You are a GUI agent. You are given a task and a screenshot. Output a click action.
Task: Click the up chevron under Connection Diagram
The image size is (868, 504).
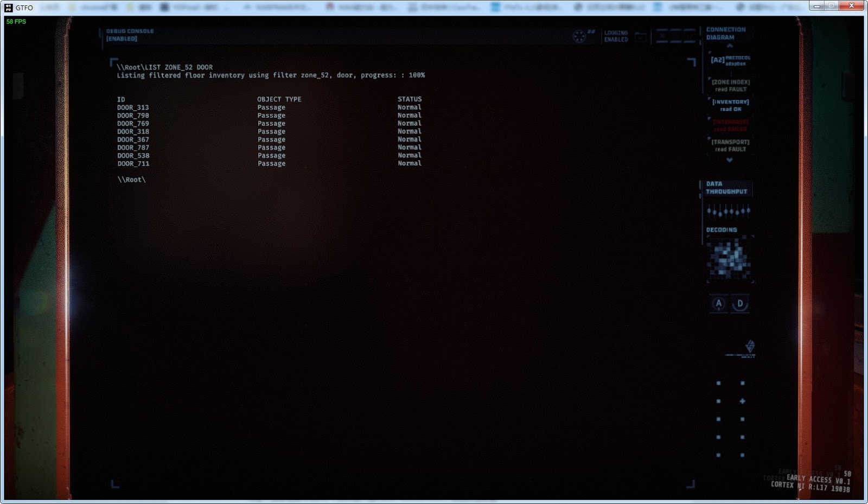pos(730,46)
